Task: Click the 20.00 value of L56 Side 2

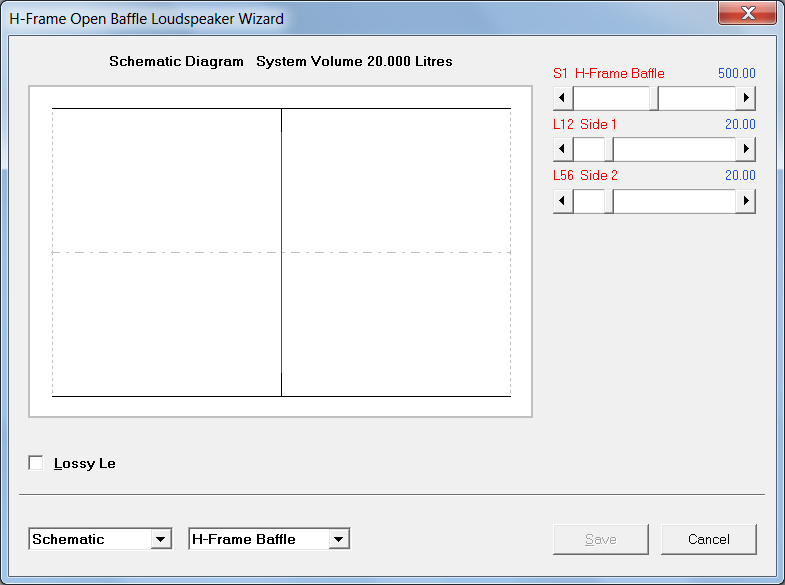Action: [x=740, y=175]
